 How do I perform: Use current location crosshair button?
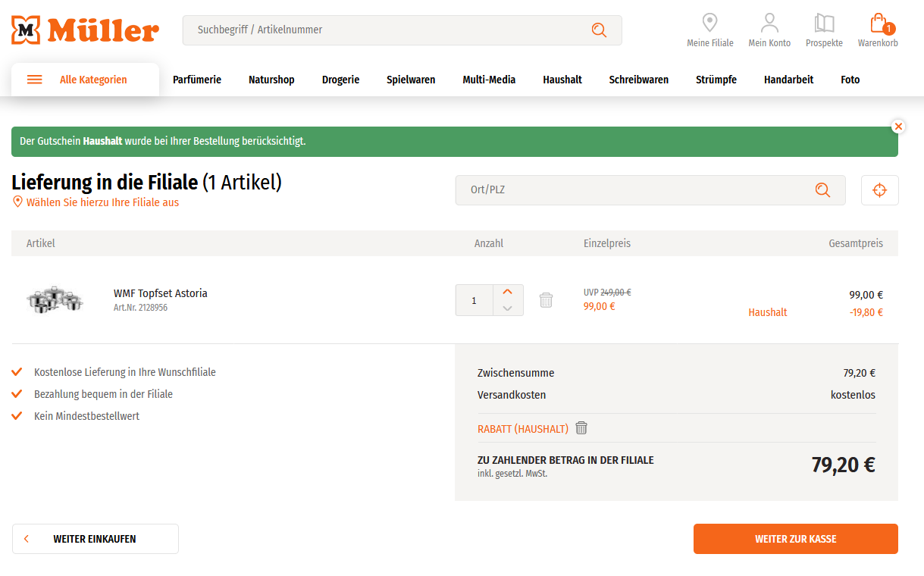(879, 190)
